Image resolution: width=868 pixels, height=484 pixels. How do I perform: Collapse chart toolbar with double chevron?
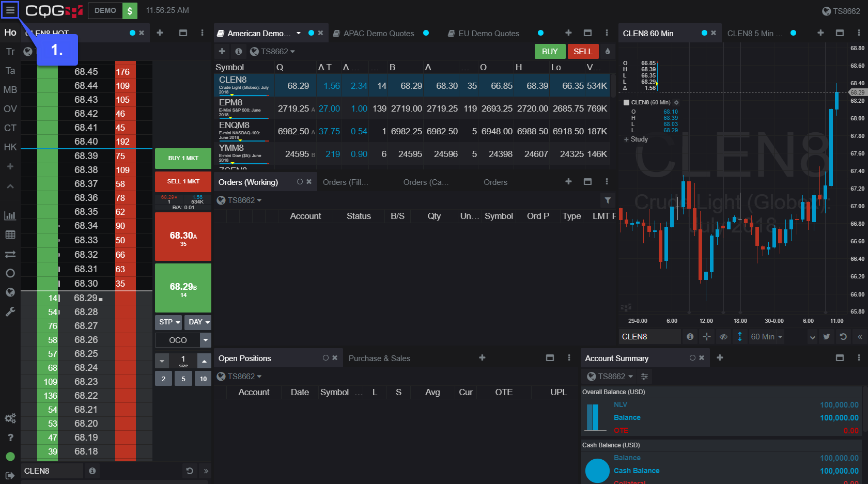pyautogui.click(x=860, y=336)
